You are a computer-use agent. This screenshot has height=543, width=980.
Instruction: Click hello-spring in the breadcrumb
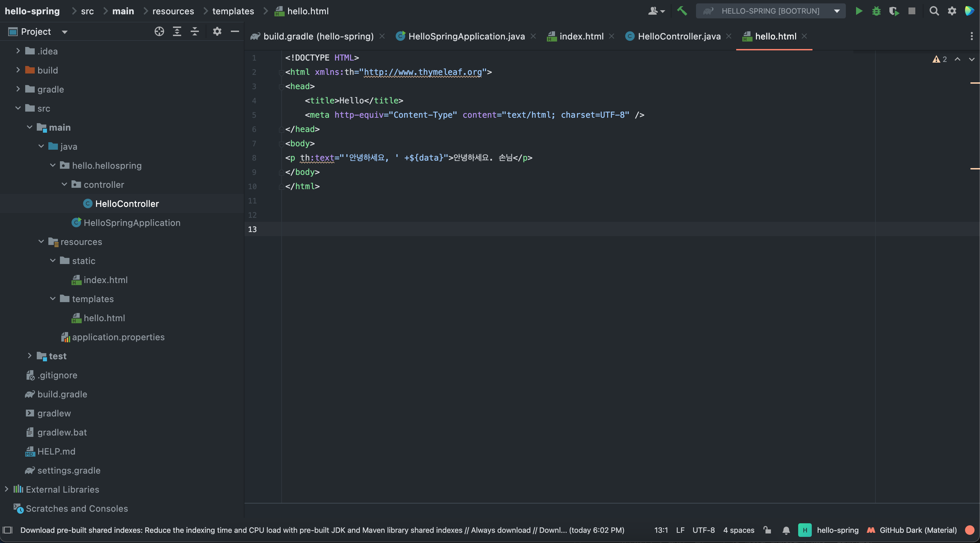click(x=32, y=11)
